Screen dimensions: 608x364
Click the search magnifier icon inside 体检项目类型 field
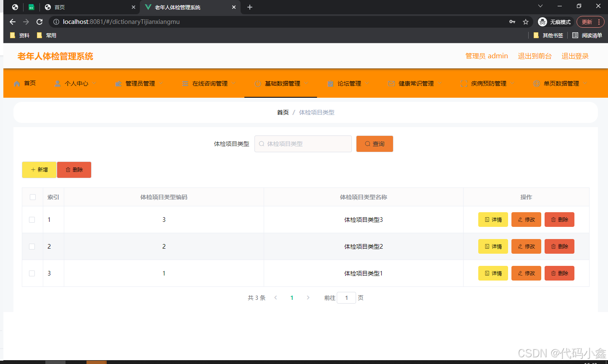pyautogui.click(x=262, y=144)
